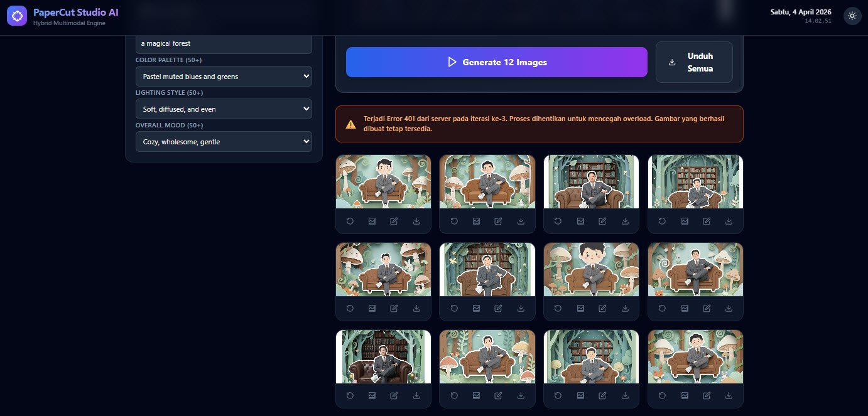868x416 pixels.
Task: Download the third image in the bottom row
Action: [x=625, y=395]
